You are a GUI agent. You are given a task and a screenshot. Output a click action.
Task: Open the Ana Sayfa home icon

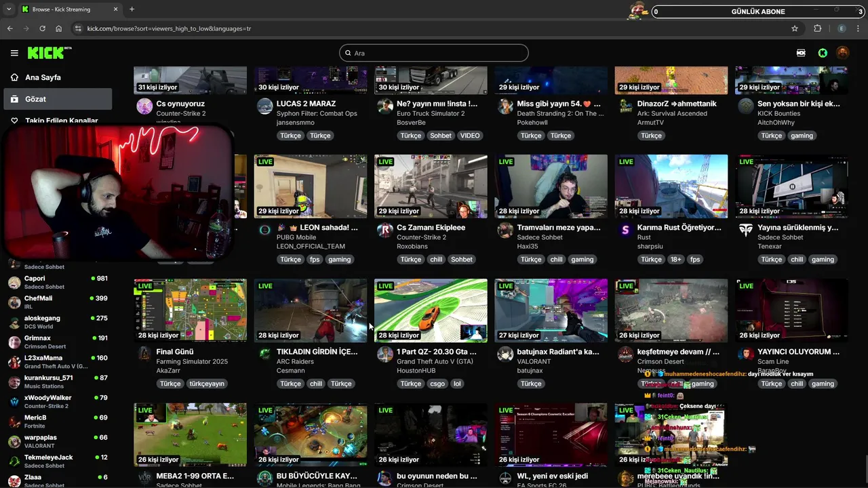tap(14, 77)
